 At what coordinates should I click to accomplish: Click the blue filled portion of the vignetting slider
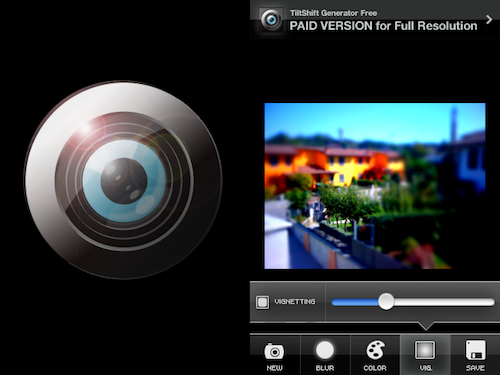[x=355, y=302]
